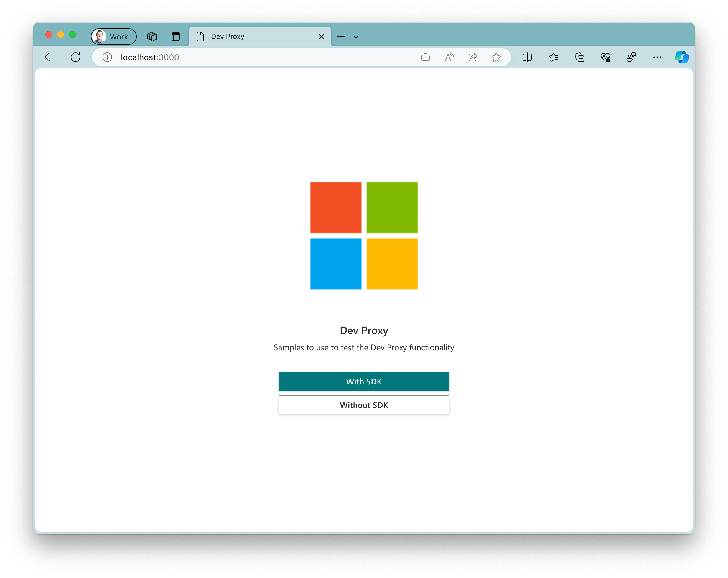The height and width of the screenshot is (578, 728).
Task: Toggle browser split screen view
Action: point(528,57)
